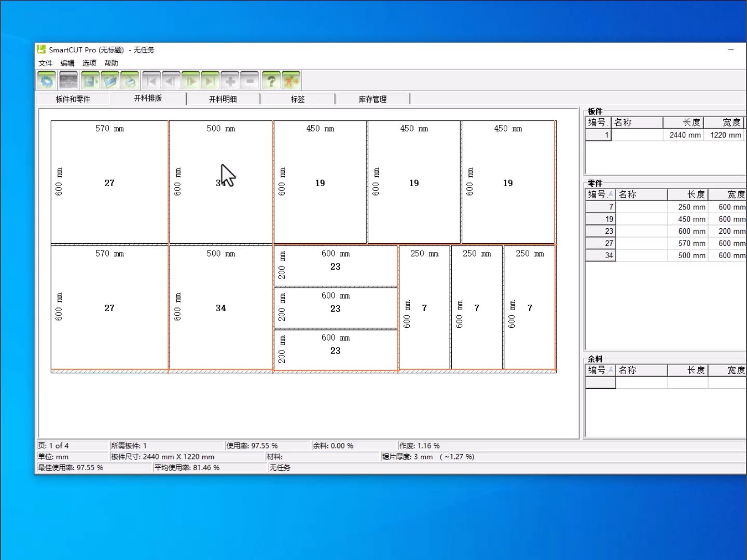Viewport: 747px width, 560px height.
Task: Open the 编辑 menu
Action: 67,63
